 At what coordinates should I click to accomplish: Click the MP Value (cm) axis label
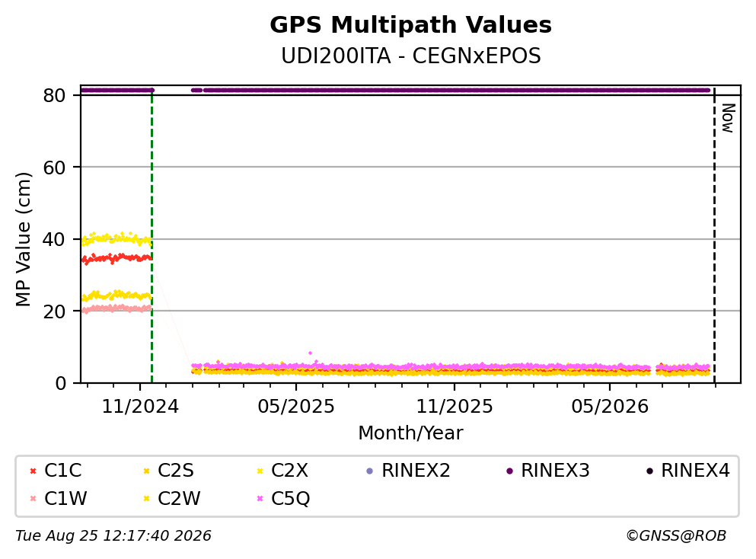tap(23, 239)
